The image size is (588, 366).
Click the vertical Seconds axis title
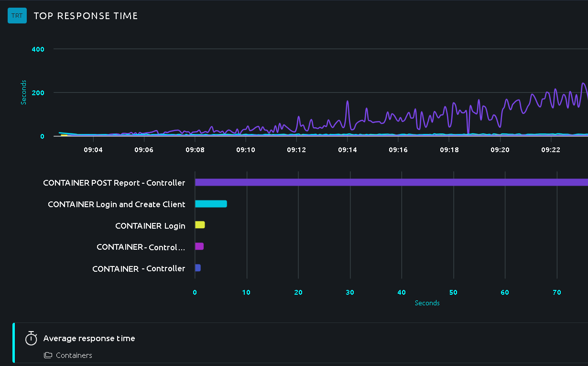[x=23, y=92]
